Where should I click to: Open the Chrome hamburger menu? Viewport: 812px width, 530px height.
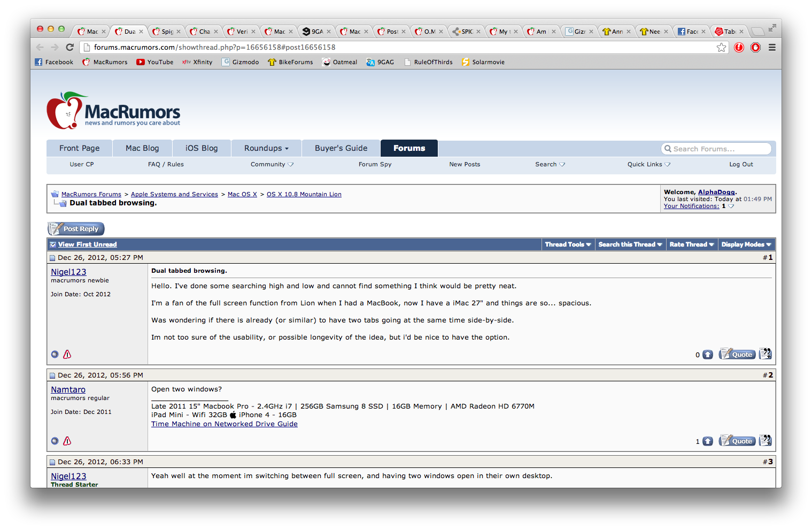pos(772,48)
